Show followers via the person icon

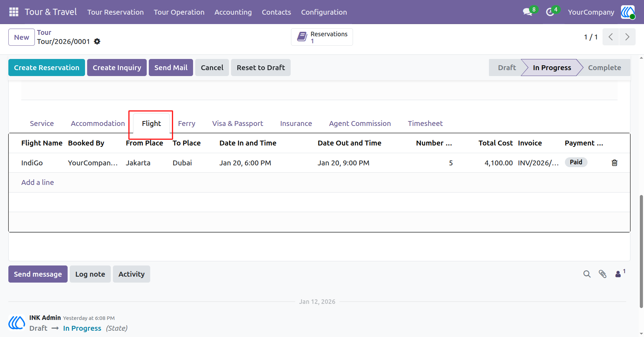tap(618, 274)
